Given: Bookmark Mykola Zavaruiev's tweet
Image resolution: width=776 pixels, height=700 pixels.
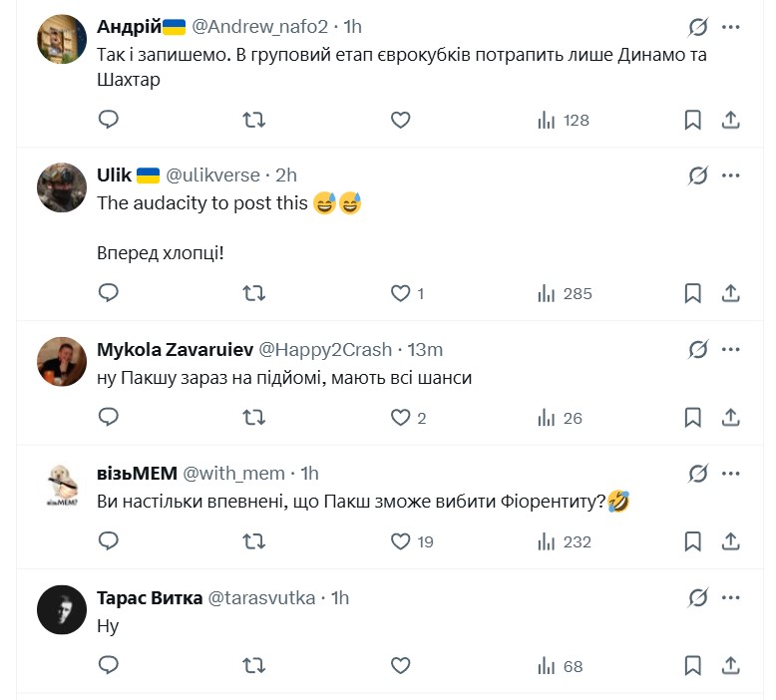Looking at the screenshot, I should point(692,418).
